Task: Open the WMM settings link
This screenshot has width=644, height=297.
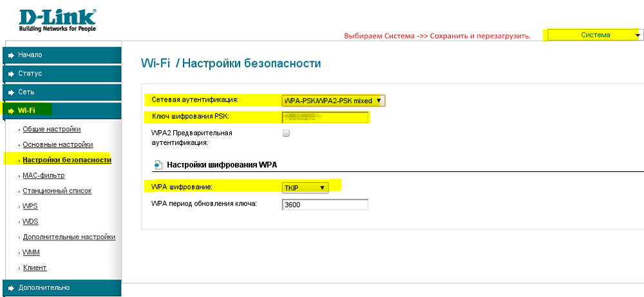Action: (x=31, y=252)
